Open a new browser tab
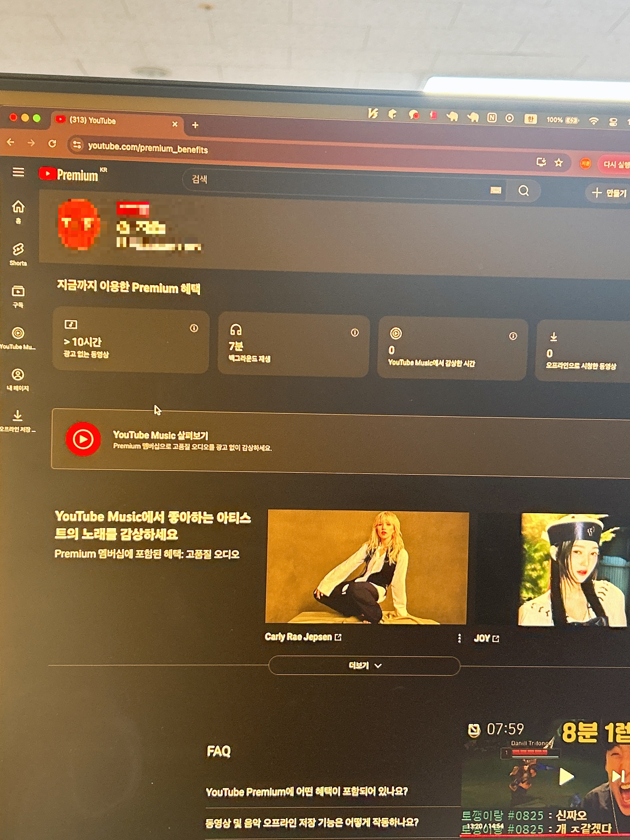Image resolution: width=630 pixels, height=840 pixels. [x=195, y=125]
